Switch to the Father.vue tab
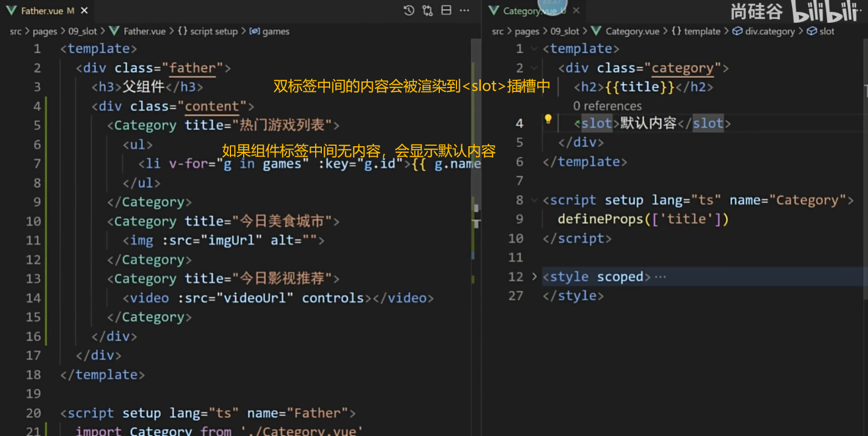This screenshot has width=868, height=436. click(x=42, y=11)
